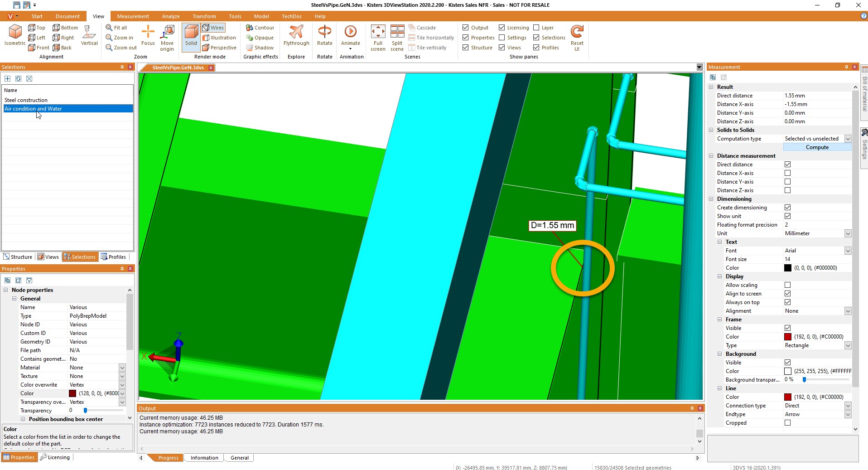Click the Text color black swatch
The height and width of the screenshot is (470, 868).
click(x=788, y=268)
